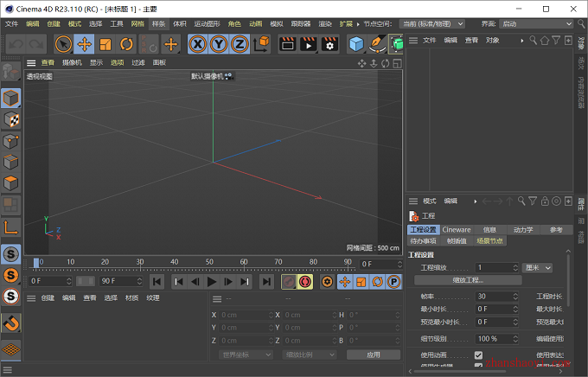Open the 厘米 unit dropdown
The image size is (588, 377).
pyautogui.click(x=537, y=268)
